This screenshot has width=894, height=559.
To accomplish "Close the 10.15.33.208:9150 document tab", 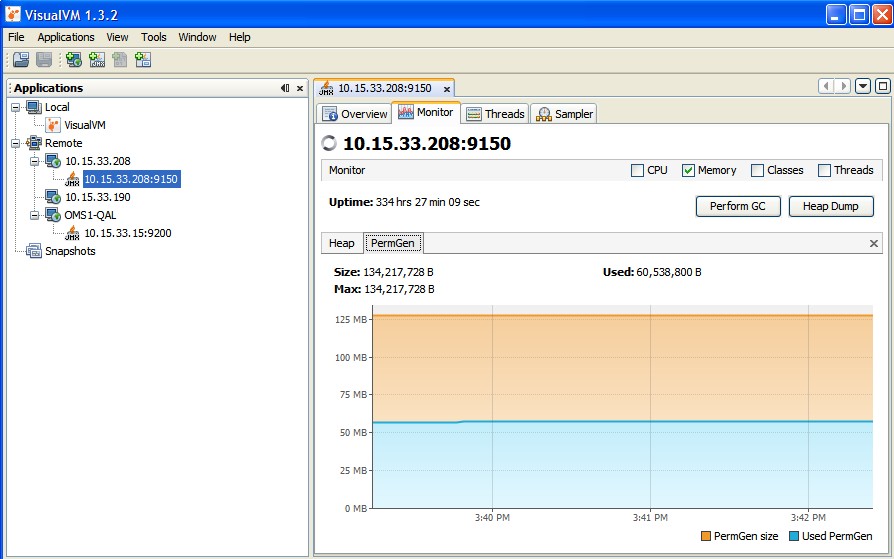I will (x=447, y=89).
